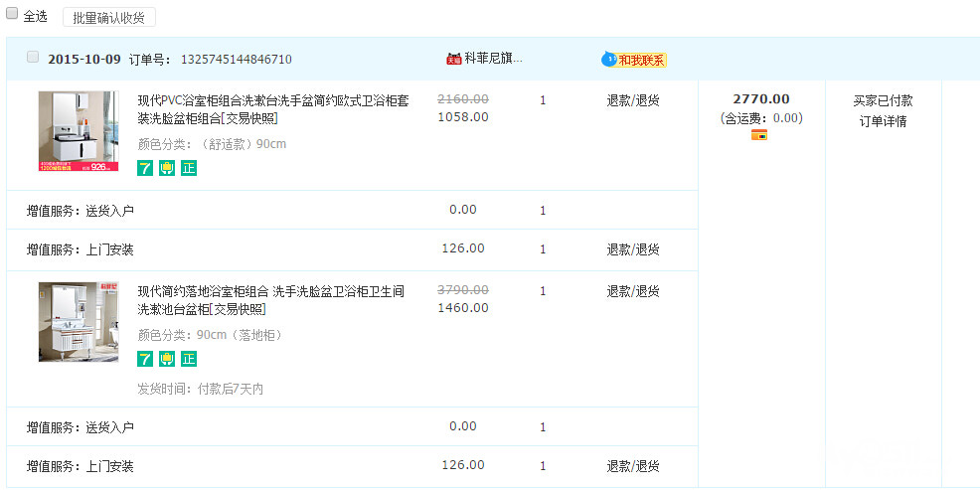Click the 和我联系 Wangwang chat icon
Image resolution: width=980 pixels, height=490 pixels.
[x=634, y=60]
